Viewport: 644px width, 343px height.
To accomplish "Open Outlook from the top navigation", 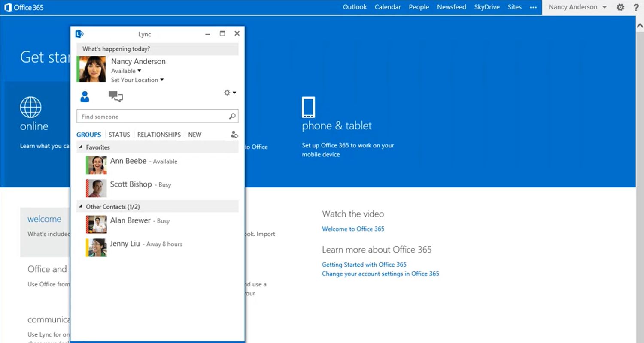I will point(355,7).
